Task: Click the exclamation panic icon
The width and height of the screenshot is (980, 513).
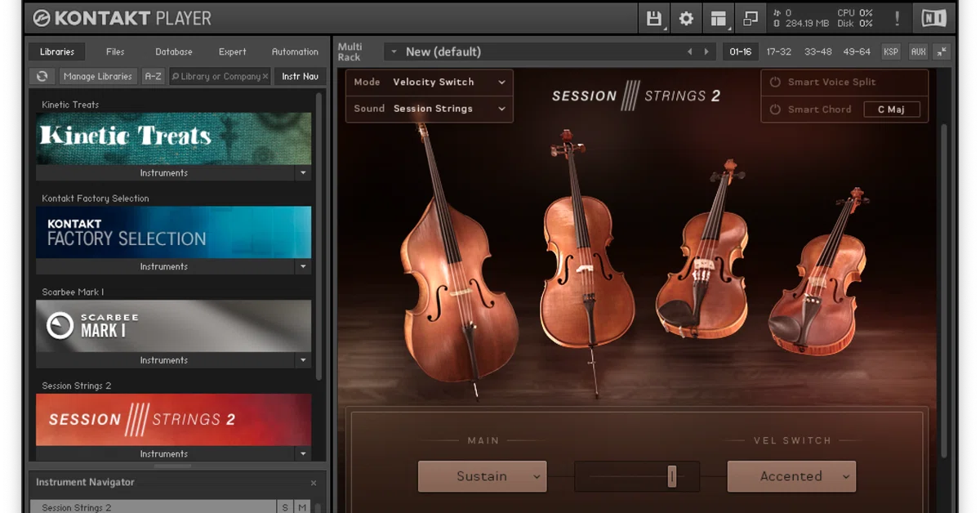Action: pyautogui.click(x=897, y=18)
